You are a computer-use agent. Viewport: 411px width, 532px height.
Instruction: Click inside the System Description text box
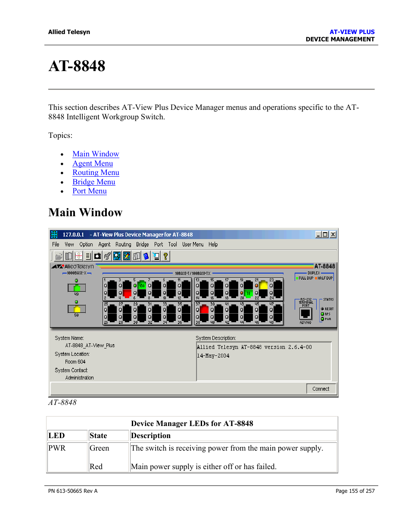pyautogui.click(x=264, y=361)
